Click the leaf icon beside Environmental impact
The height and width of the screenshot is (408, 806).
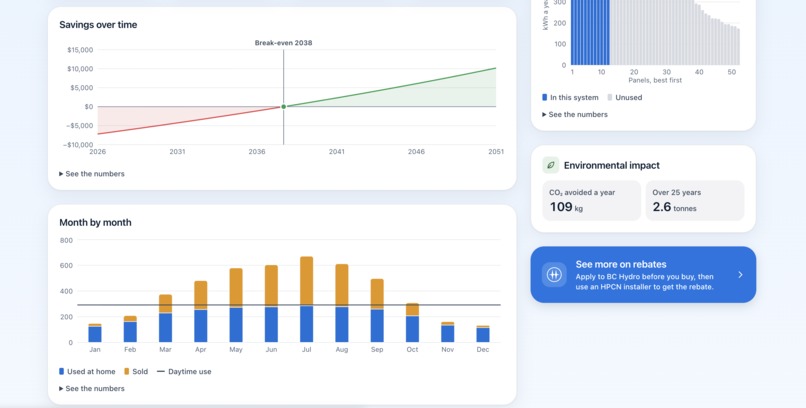tap(551, 165)
